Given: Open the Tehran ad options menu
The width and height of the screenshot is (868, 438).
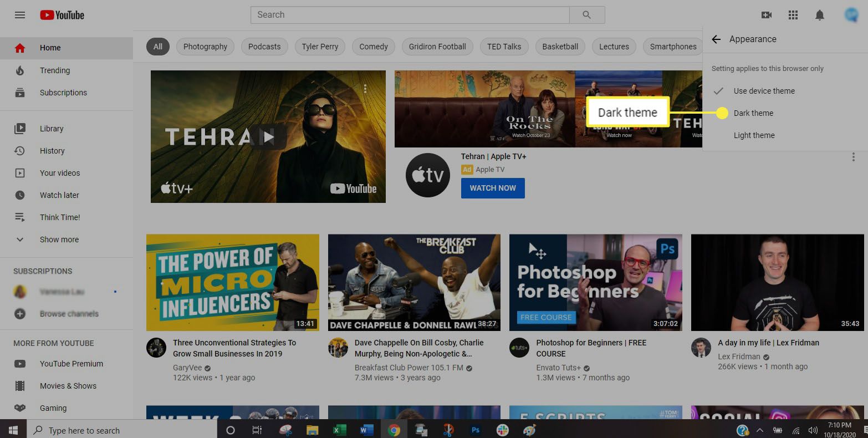Looking at the screenshot, I should tap(365, 88).
